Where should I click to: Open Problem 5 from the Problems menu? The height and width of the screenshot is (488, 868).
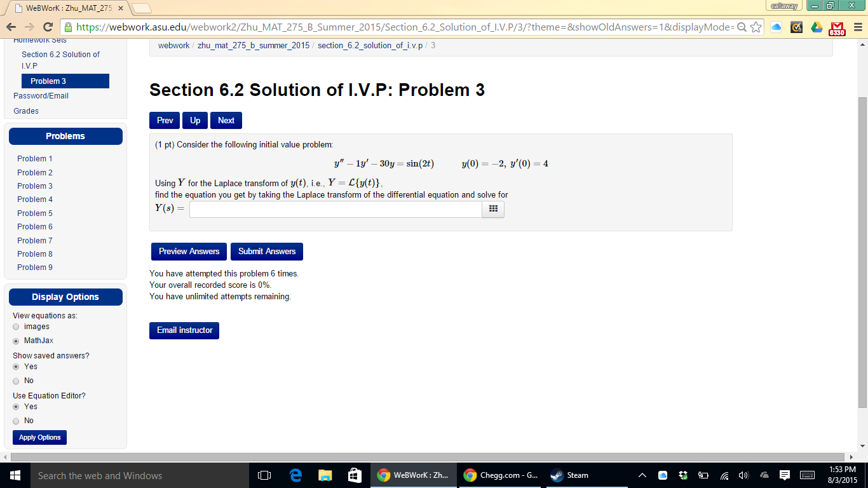(x=34, y=213)
